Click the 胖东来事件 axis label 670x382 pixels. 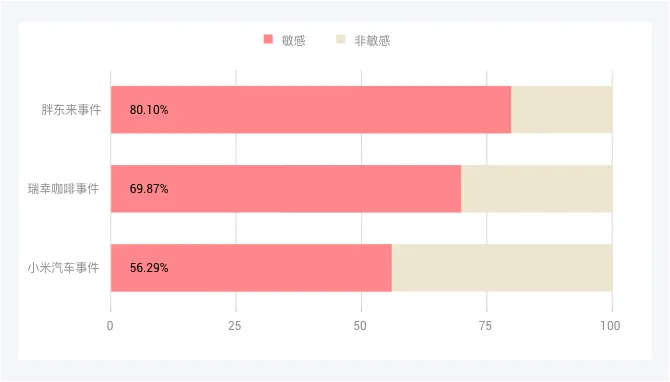pyautogui.click(x=71, y=110)
